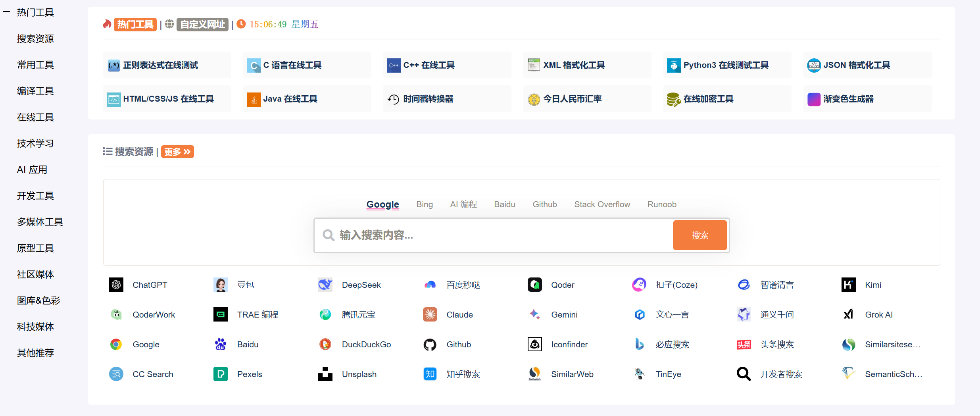Click the Unsplash icon
The image size is (980, 416).
tap(325, 374)
